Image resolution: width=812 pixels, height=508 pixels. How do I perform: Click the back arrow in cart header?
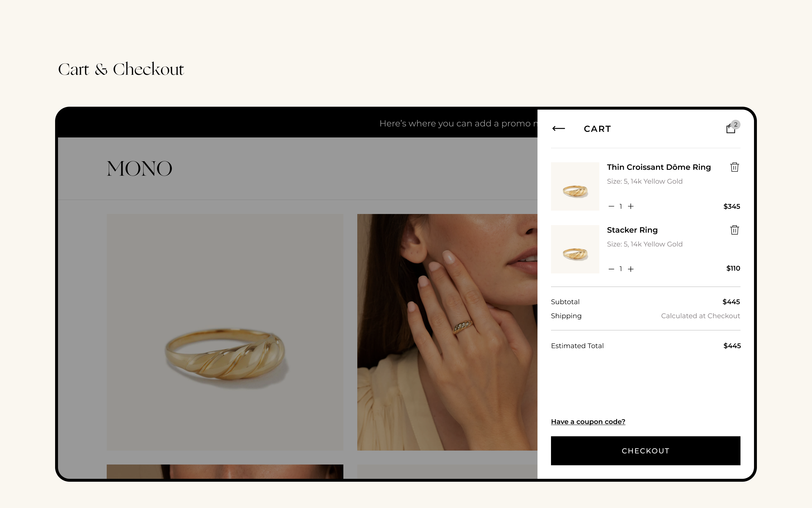558,129
